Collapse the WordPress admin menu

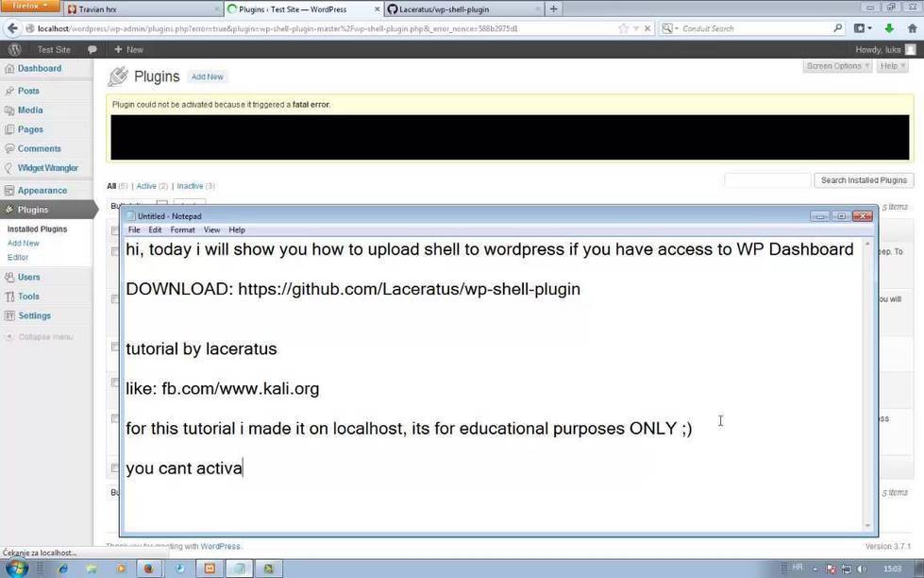[39, 337]
